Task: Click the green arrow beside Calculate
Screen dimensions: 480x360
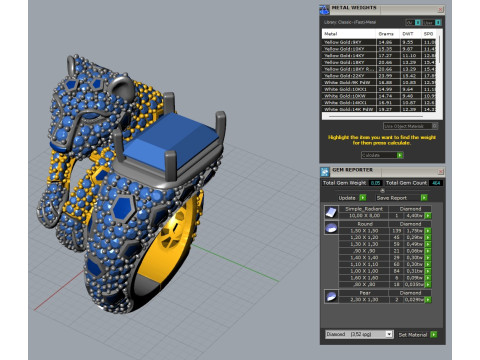Action: (400, 155)
